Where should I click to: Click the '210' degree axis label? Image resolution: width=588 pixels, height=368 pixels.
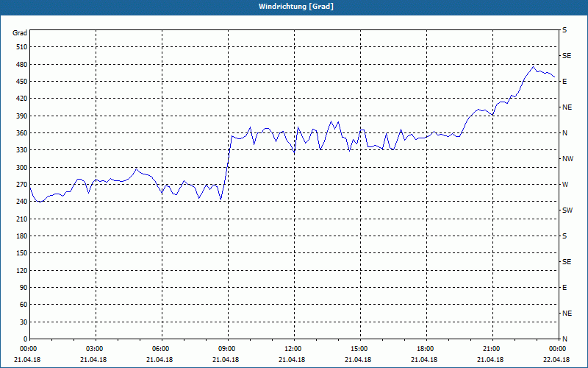22,219
